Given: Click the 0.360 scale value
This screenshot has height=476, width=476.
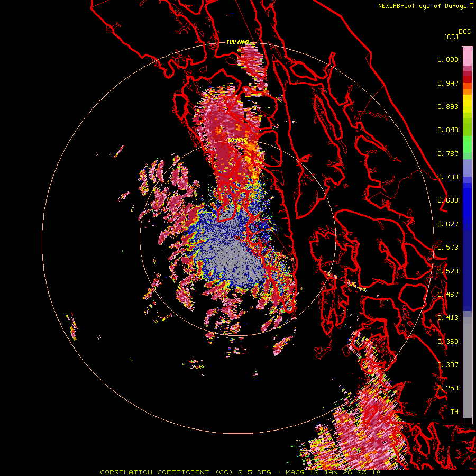Looking at the screenshot, I should point(448,342).
